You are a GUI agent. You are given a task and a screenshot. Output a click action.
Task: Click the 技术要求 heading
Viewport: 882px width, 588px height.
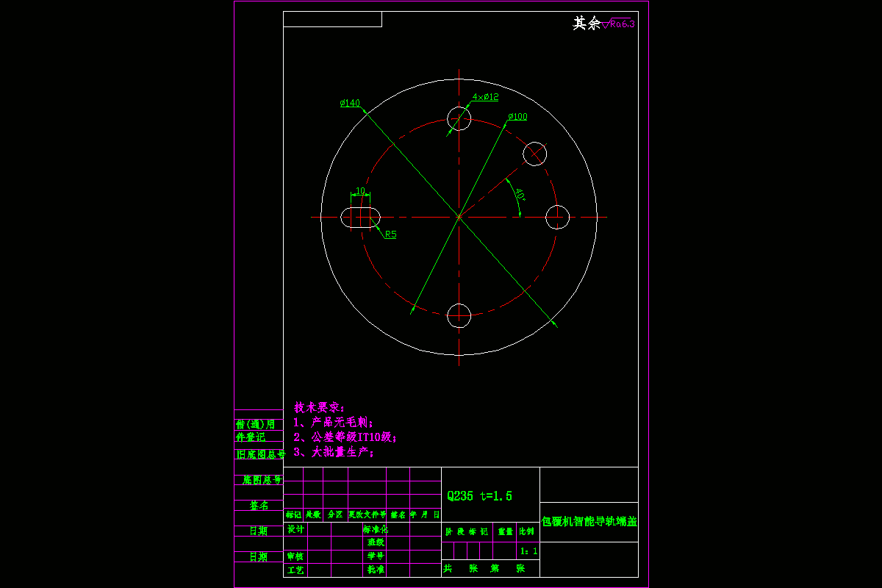click(x=320, y=407)
